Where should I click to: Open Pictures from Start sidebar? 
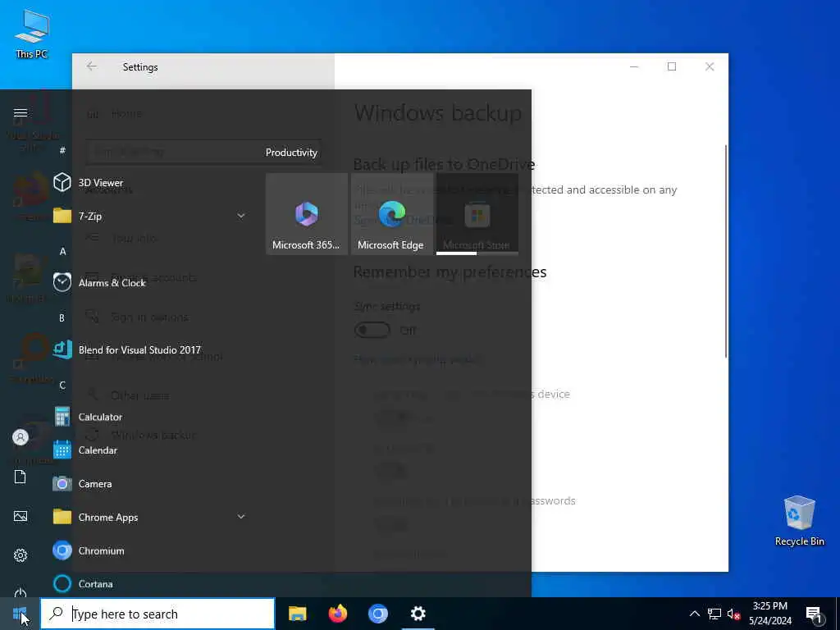point(21,517)
